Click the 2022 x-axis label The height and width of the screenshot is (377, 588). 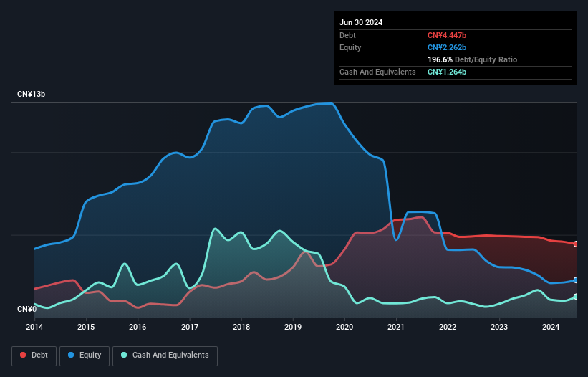(448, 327)
